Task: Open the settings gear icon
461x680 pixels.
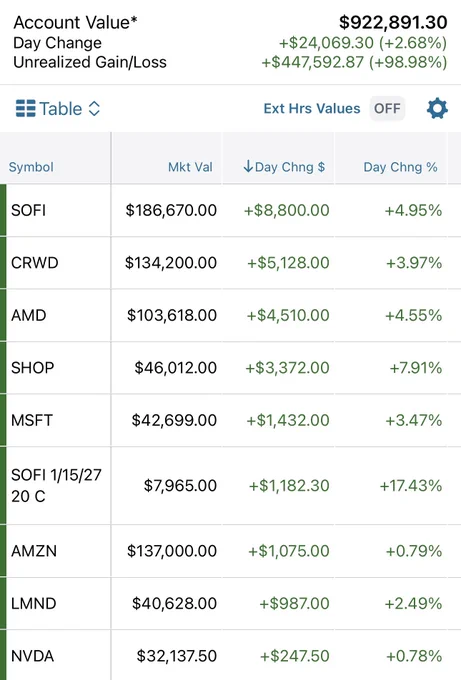Action: point(437,108)
